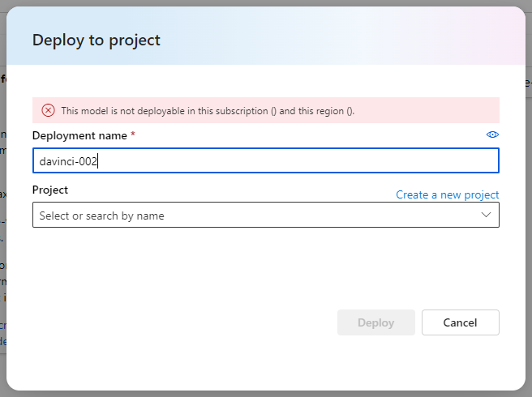Click the 'Project' field label
This screenshot has width=532, height=397.
[x=50, y=190]
